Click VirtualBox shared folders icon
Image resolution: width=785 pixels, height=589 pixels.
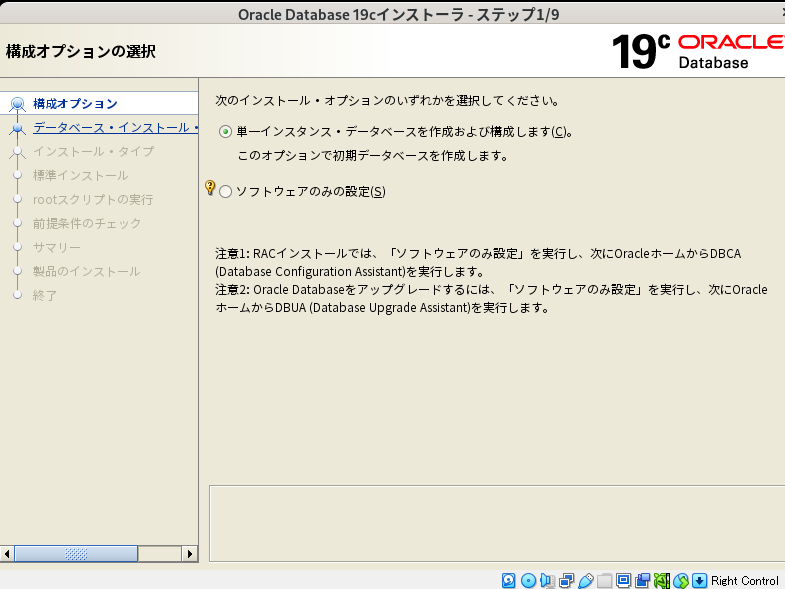coord(604,580)
